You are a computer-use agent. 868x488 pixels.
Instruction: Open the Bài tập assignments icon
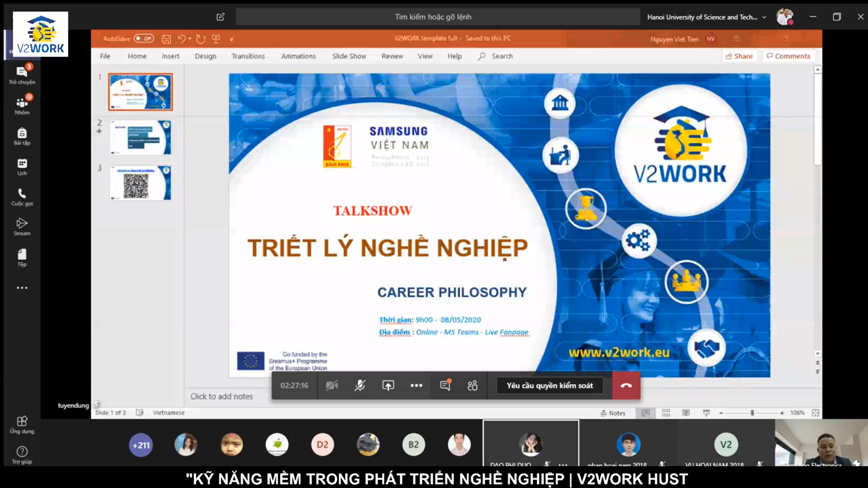[x=22, y=136]
